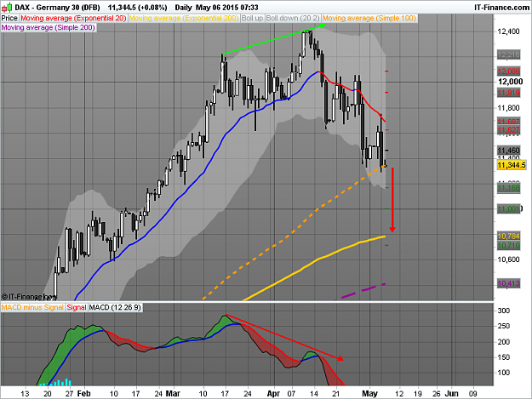The image size is (532, 399).
Task: Click the DAX - Germany 30 (DFB) title
Action: point(58,7)
